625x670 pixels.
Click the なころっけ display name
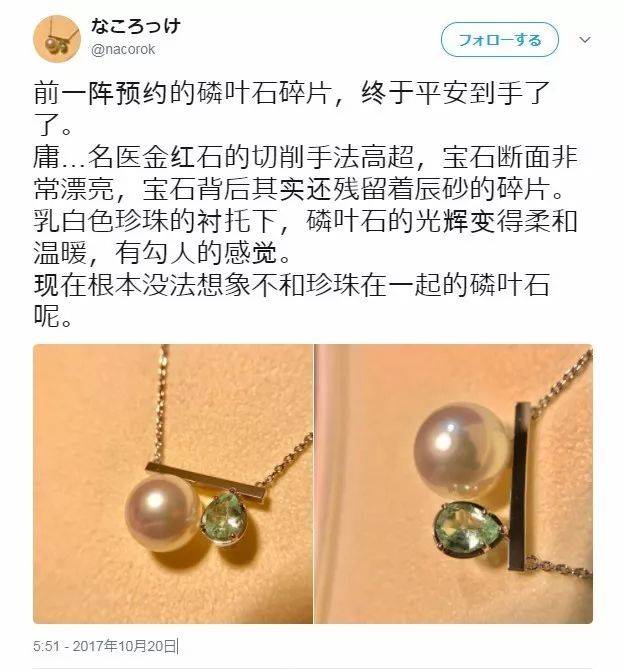(x=135, y=26)
